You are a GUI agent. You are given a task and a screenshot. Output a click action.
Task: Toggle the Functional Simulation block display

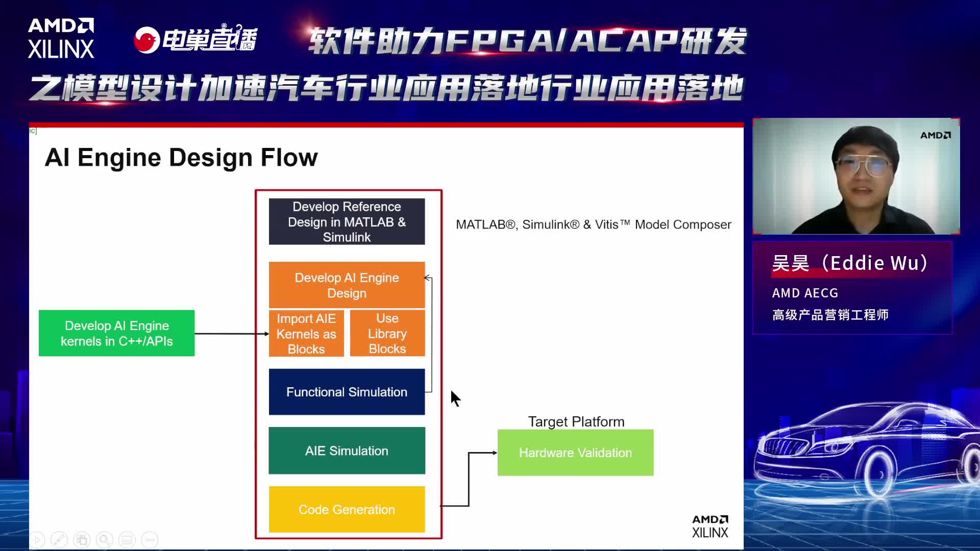coord(347,391)
